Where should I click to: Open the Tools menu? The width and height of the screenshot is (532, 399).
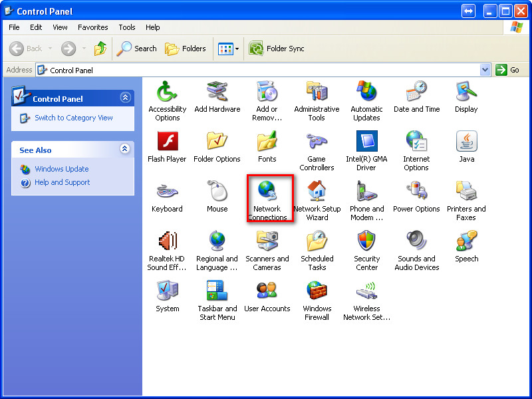point(127,27)
